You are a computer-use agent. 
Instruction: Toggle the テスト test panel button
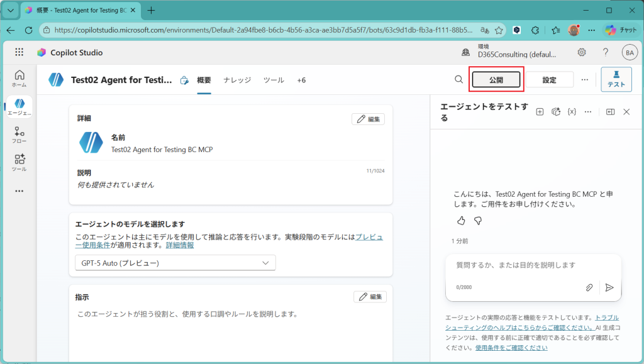(616, 79)
